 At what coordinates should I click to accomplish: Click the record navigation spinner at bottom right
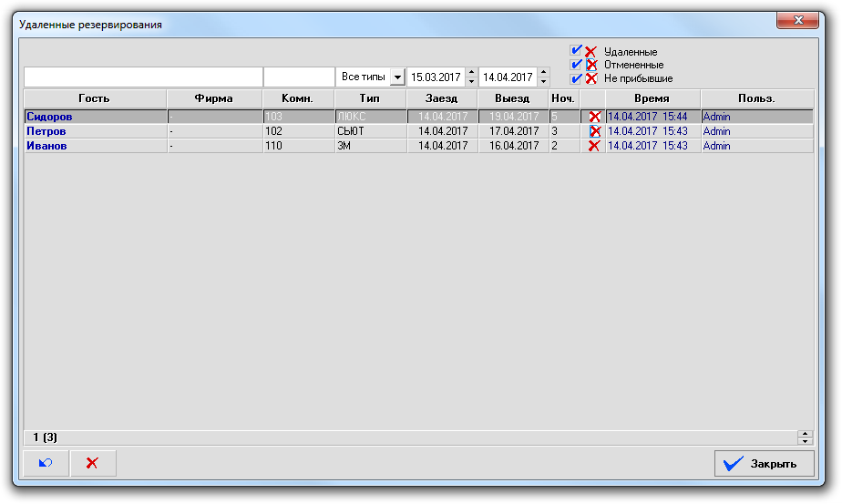click(804, 437)
